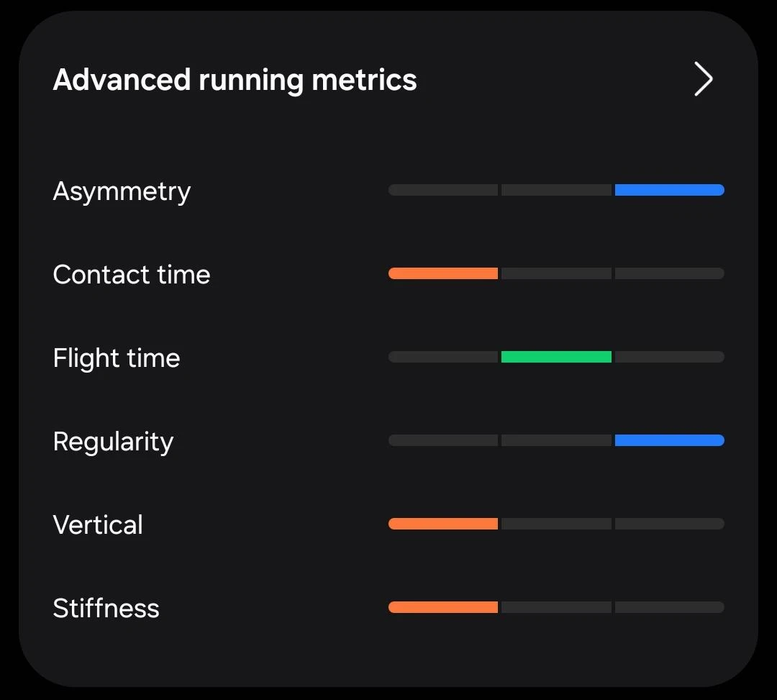Open the Advanced running metrics details chevron

[x=703, y=78]
